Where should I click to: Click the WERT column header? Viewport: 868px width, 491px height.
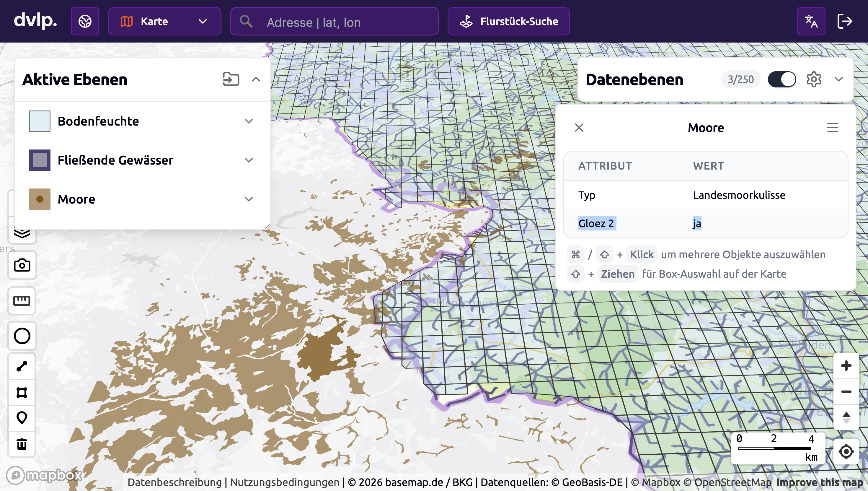tap(708, 166)
